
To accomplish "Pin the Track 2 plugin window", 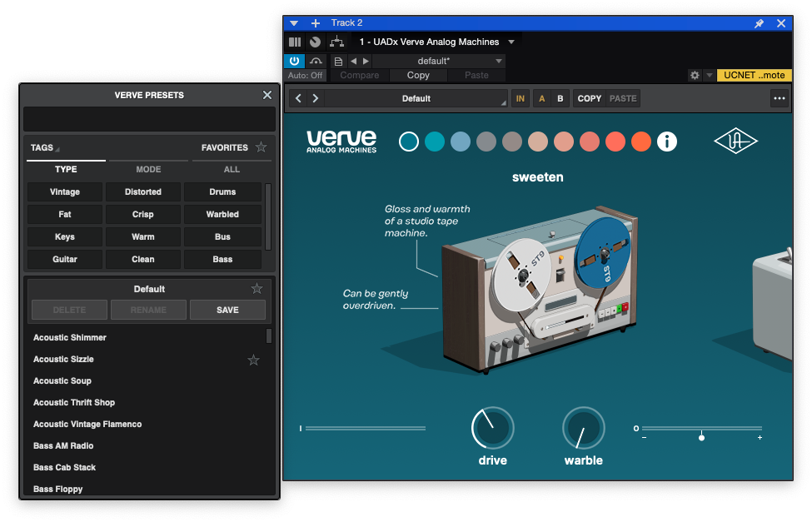I will [x=759, y=23].
